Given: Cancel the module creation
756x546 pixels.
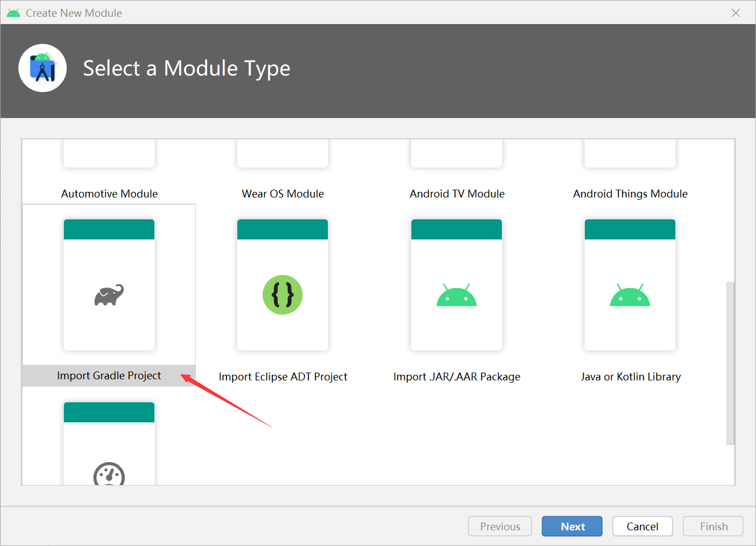Looking at the screenshot, I should [642, 526].
